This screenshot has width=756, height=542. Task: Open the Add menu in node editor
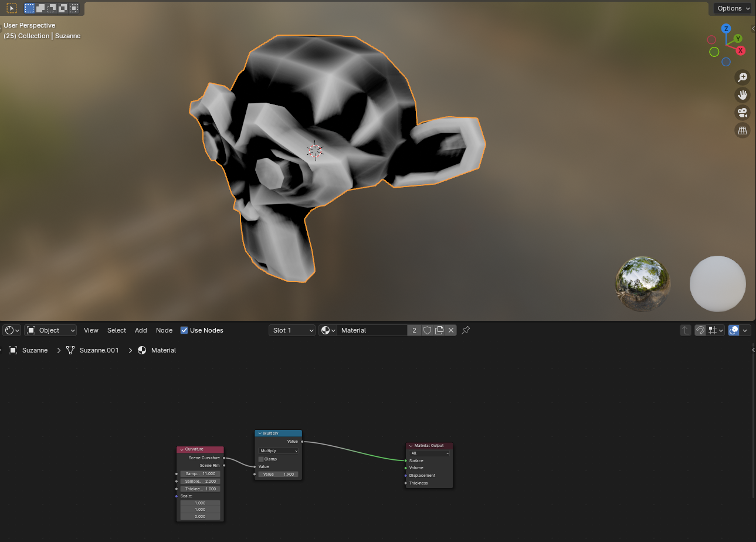pos(141,330)
